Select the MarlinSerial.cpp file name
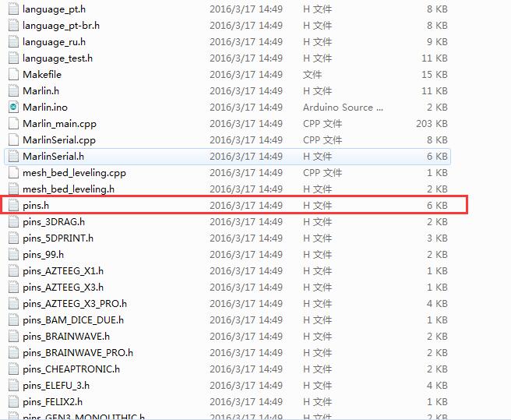Viewport: 511px width, 420px height. tap(59, 140)
